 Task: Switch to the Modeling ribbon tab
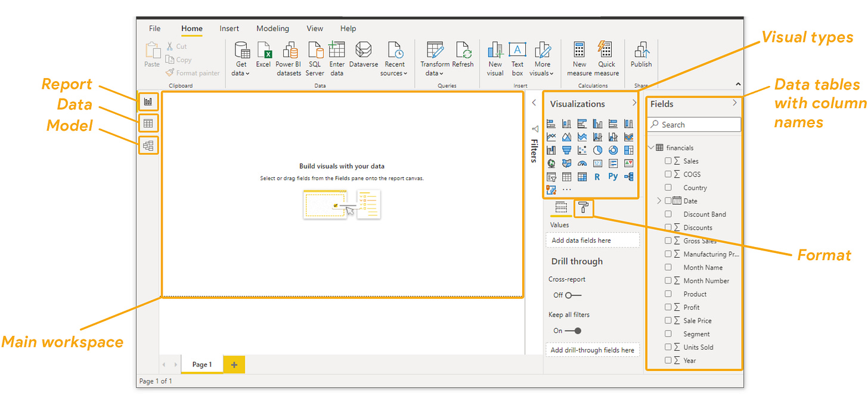click(x=272, y=29)
